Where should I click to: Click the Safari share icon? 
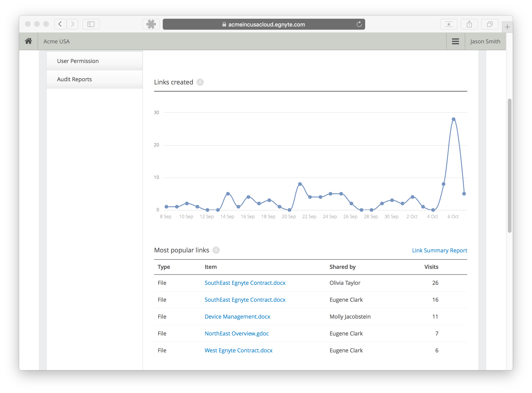pyautogui.click(x=469, y=24)
